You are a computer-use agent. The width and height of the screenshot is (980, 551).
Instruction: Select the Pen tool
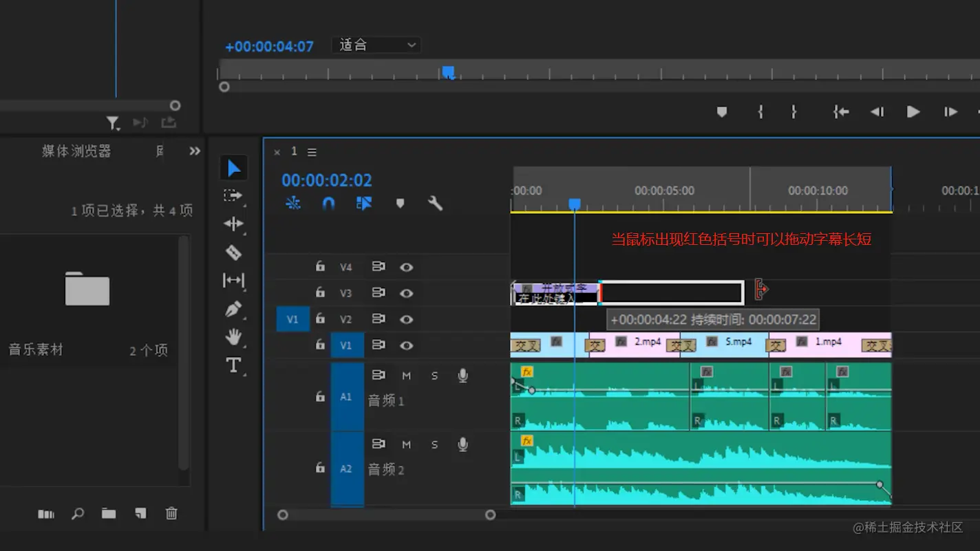233,309
